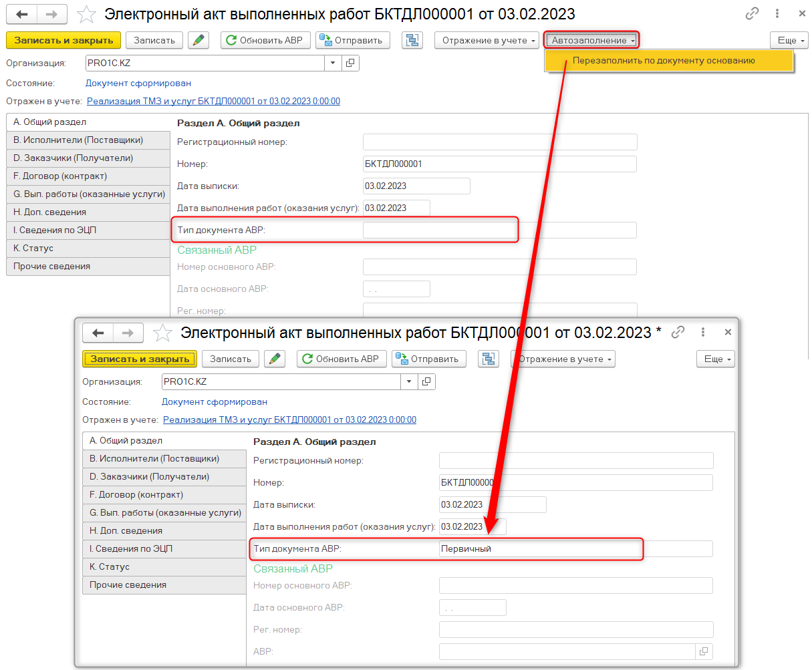Open the document structure icon in the lower window
Viewport: 812px width, 670px height.
coord(489,359)
